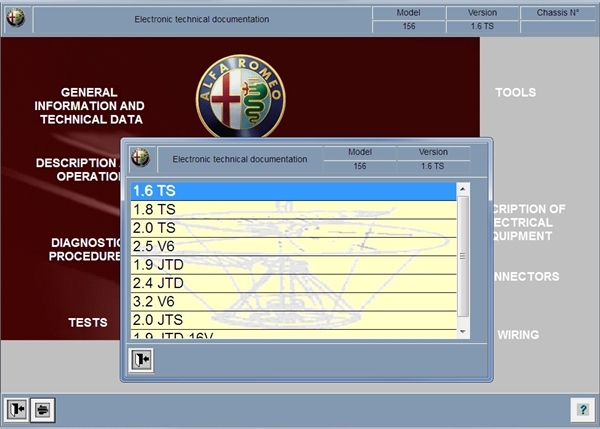Click the Model label in the main window header

[x=408, y=13]
